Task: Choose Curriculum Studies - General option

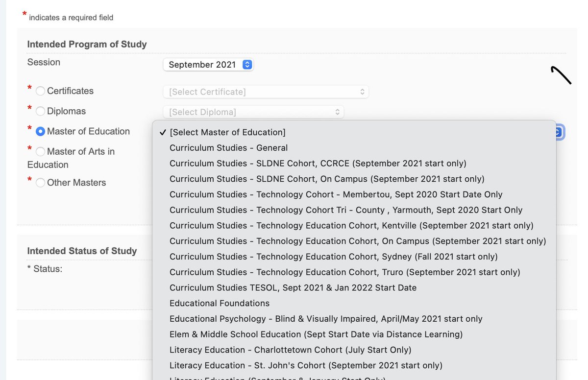Action: click(354, 148)
